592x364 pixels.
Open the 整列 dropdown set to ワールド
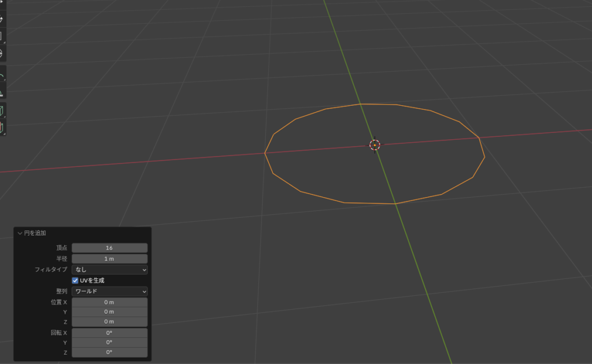coord(109,291)
